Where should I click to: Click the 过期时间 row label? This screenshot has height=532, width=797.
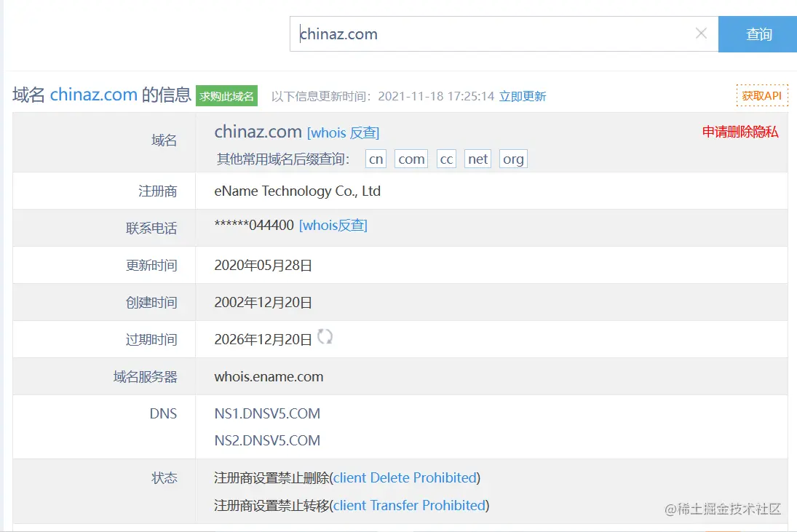click(x=151, y=339)
